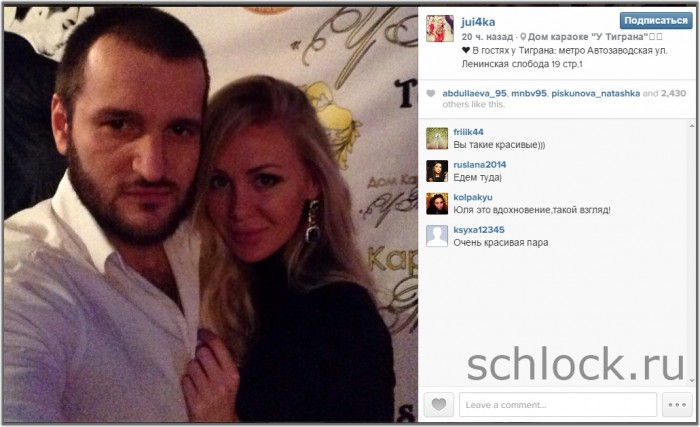Image resolution: width=700 pixels, height=427 pixels.
Task: Open piskunova_natashka profile link
Action: [596, 93]
